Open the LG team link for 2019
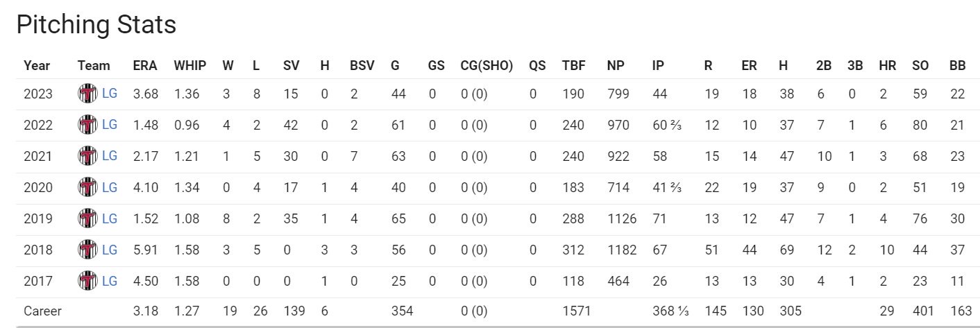The width and height of the screenshot is (980, 328). tap(110, 218)
